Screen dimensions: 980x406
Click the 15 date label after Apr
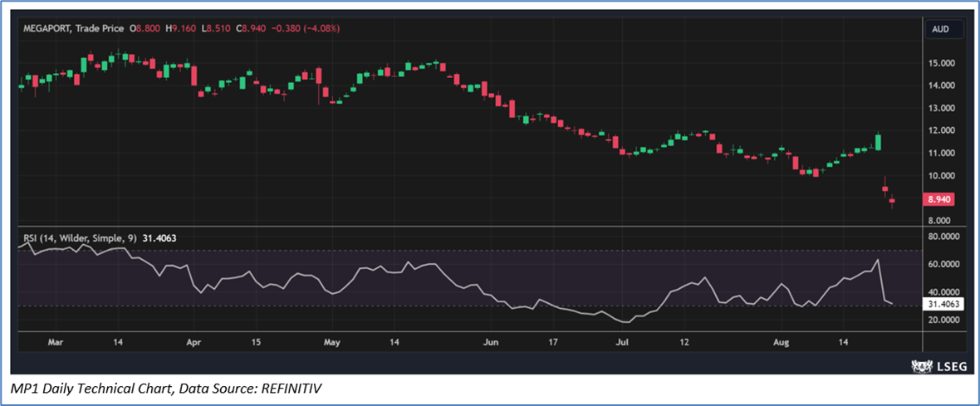tap(256, 342)
